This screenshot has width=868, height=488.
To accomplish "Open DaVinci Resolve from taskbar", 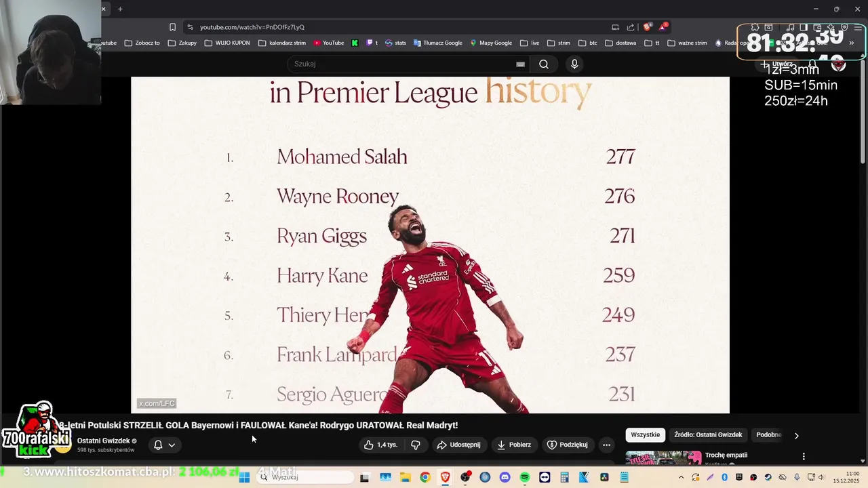I will pyautogui.click(x=604, y=477).
